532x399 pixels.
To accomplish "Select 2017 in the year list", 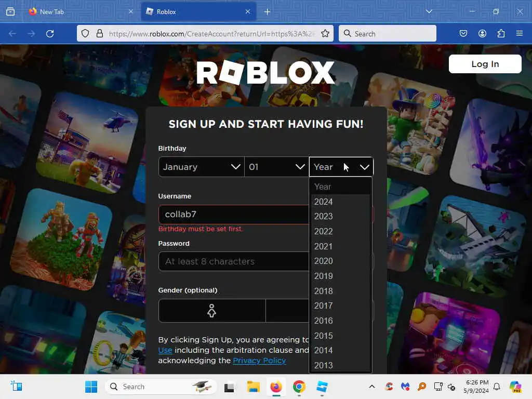I will click(340, 305).
